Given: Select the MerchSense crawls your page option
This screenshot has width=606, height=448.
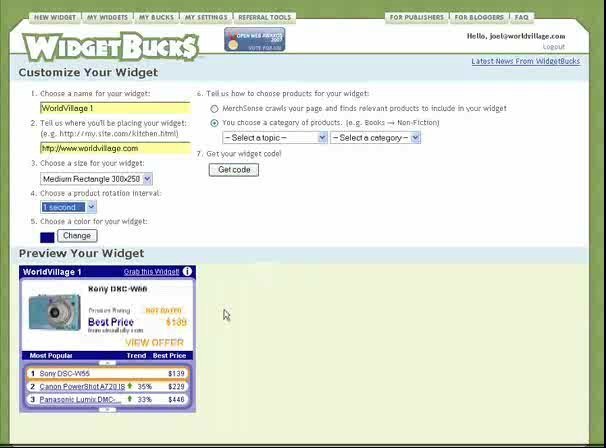Looking at the screenshot, I should pos(214,109).
